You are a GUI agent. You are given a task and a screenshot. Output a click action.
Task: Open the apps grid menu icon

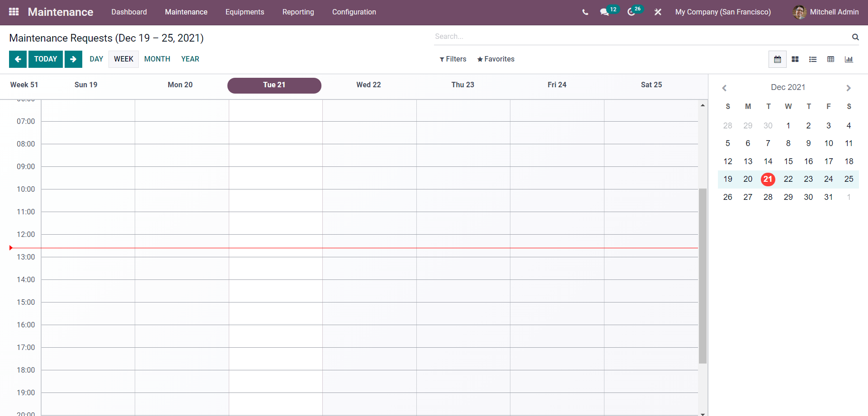click(x=14, y=12)
